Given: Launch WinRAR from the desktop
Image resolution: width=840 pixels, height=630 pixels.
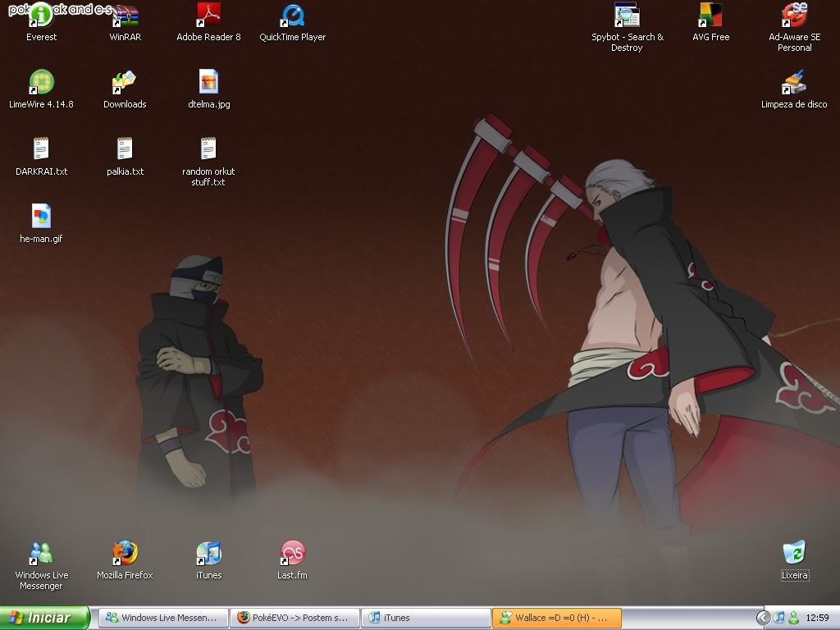Looking at the screenshot, I should (x=125, y=16).
